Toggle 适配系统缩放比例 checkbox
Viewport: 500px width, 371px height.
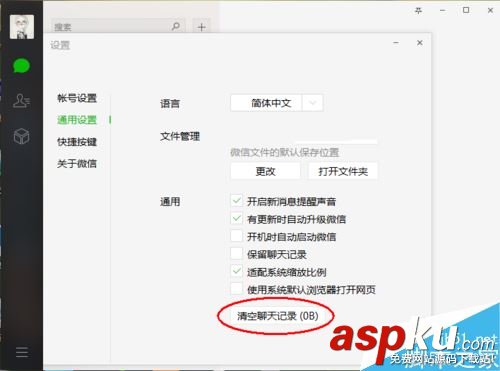tap(236, 271)
